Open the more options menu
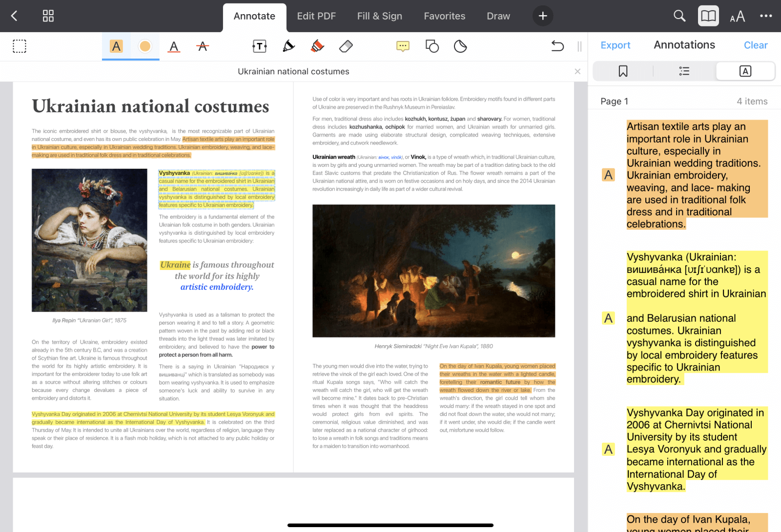 [766, 16]
